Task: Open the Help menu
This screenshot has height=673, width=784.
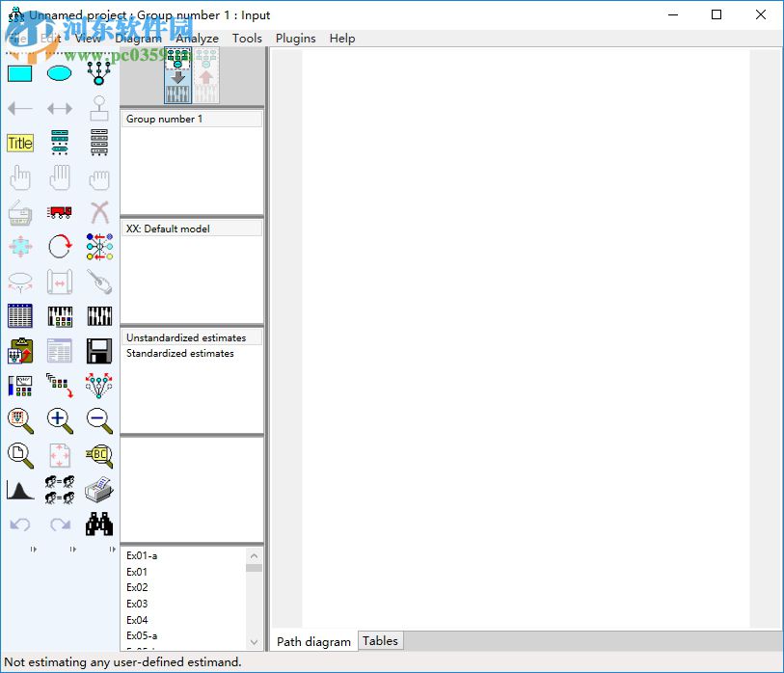Action: point(342,39)
